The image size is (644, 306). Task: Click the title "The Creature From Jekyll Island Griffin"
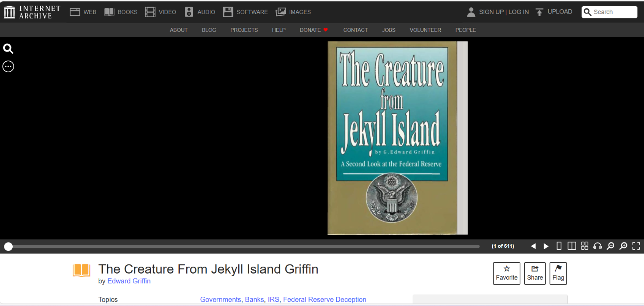pos(208,269)
